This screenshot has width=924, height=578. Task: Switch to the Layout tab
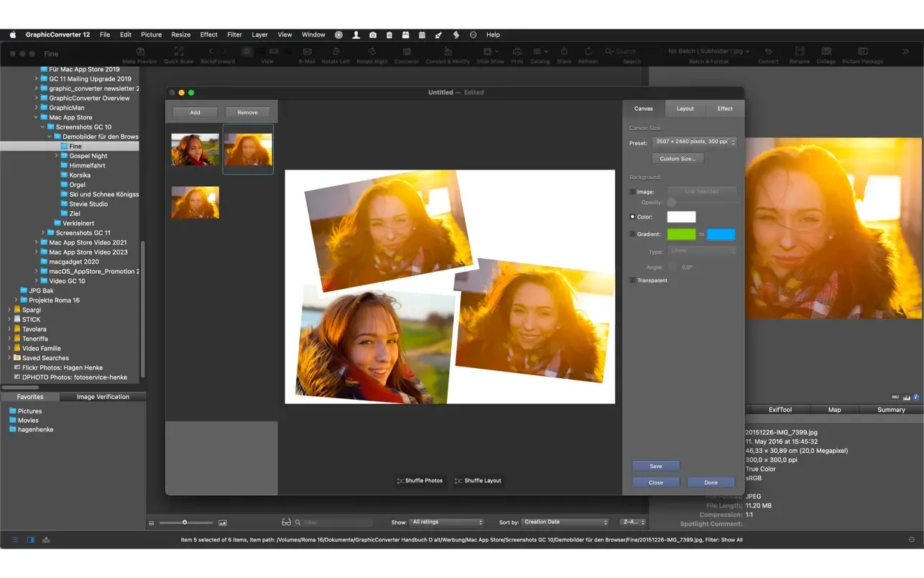point(685,109)
